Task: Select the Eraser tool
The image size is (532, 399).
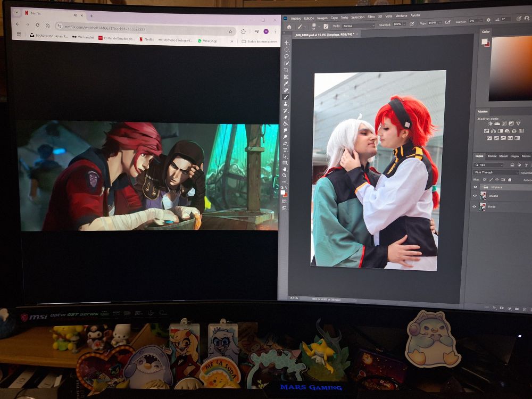Action: click(x=286, y=118)
